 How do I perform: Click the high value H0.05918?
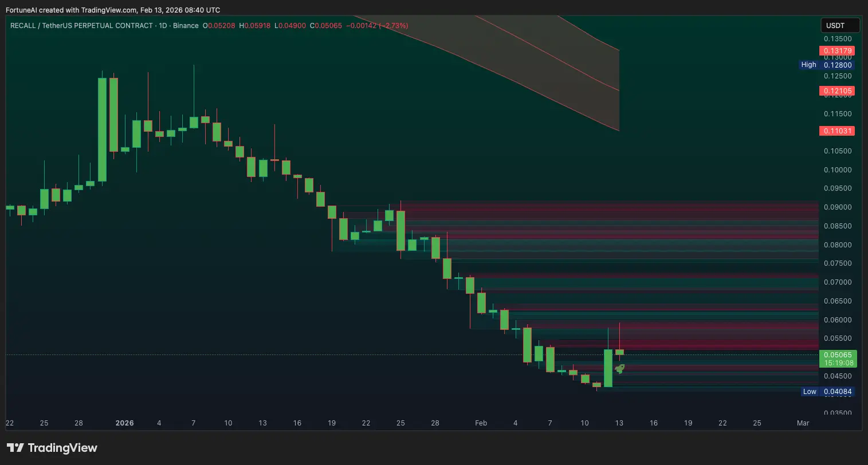(x=255, y=26)
